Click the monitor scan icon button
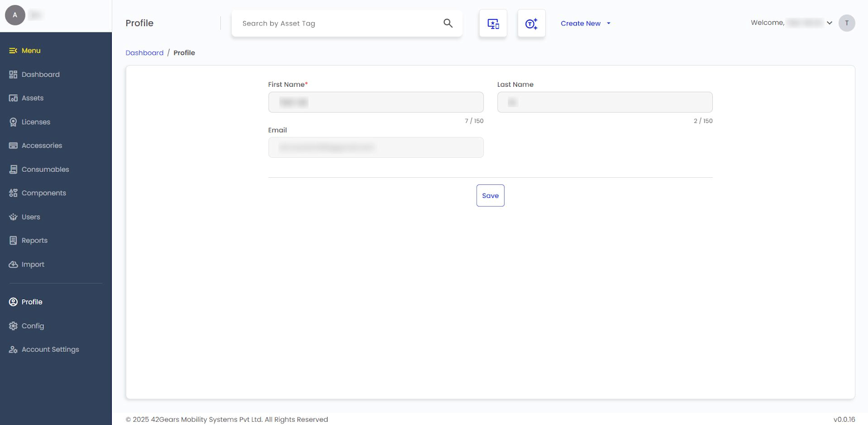The width and height of the screenshot is (868, 425). (493, 23)
